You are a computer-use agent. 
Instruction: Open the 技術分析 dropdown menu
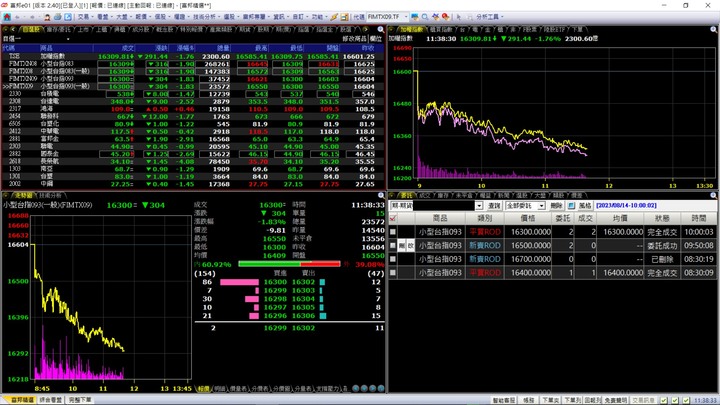click(x=206, y=17)
